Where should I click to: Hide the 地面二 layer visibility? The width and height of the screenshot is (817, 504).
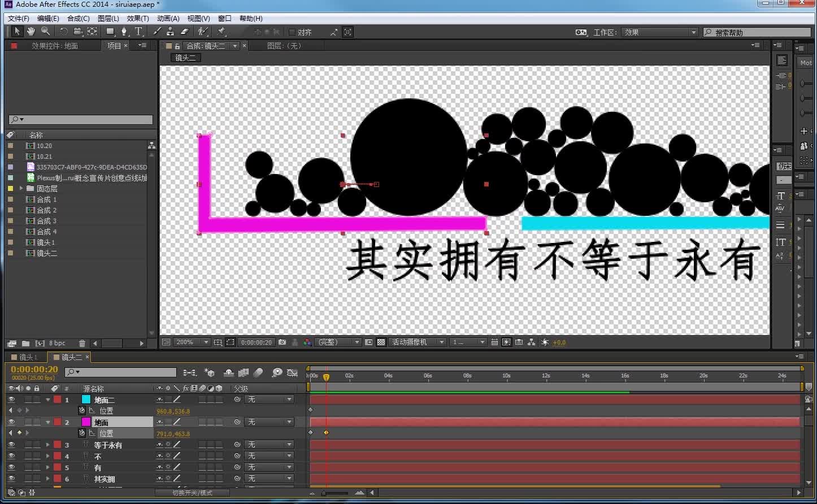click(x=11, y=399)
